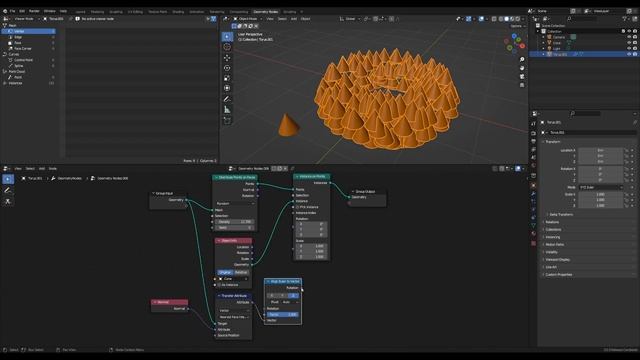Click the Scale X field in Transform

tap(601, 194)
